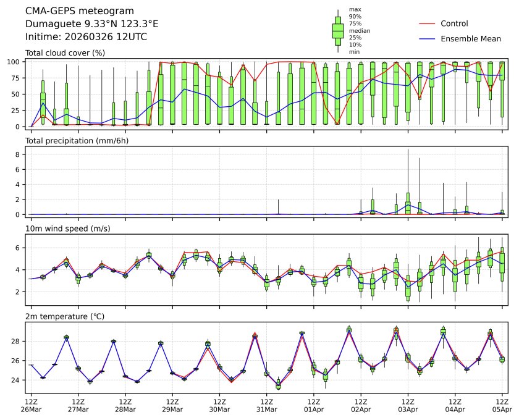Viewport: 519px width, 420px height.
Task: Click the "median" label in the legend
Action: tap(360, 30)
